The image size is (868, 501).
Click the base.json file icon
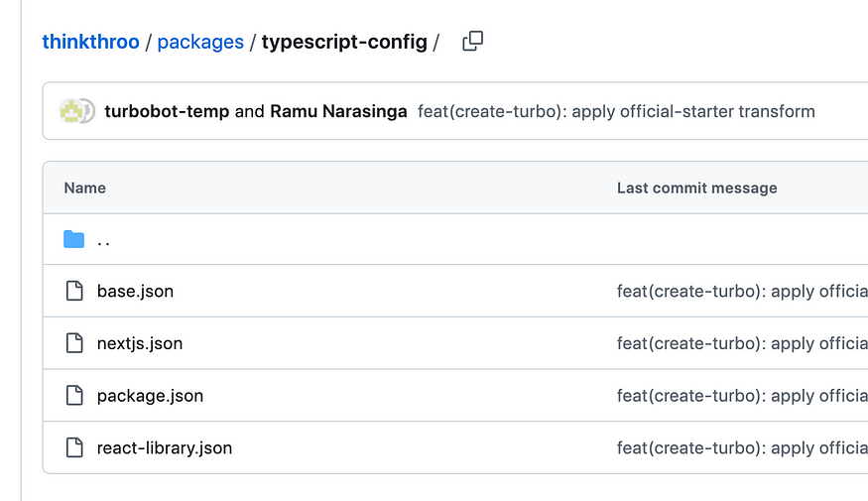(74, 291)
